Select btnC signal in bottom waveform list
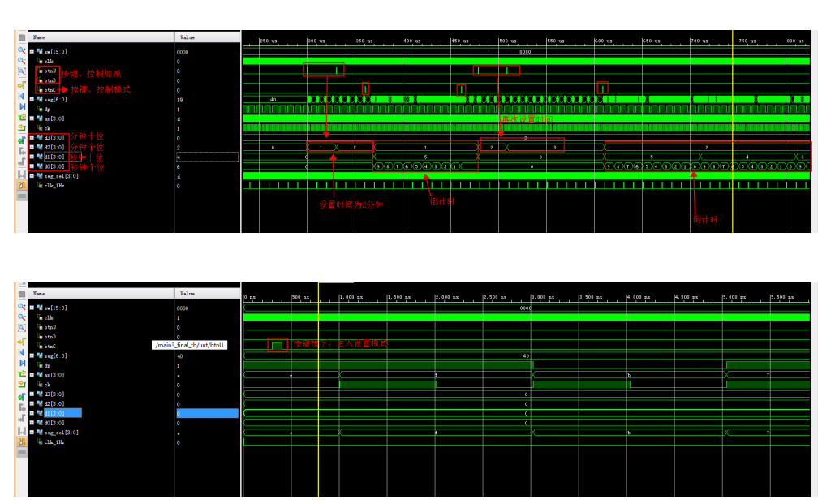Screen dimensions: 818x504 click(x=50, y=346)
